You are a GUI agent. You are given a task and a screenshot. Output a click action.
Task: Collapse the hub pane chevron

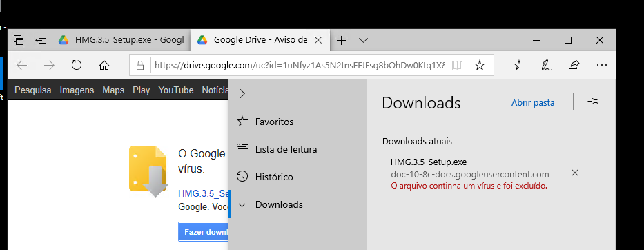242,94
